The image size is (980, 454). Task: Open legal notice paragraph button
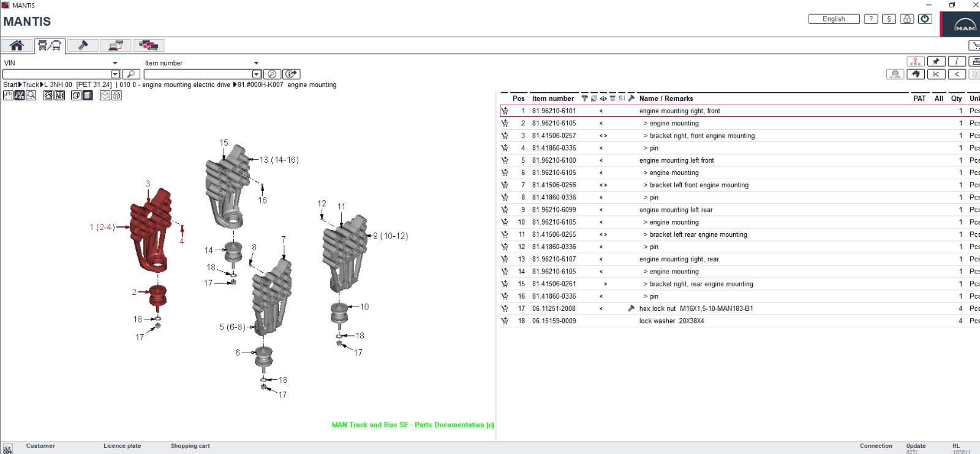(x=889, y=19)
